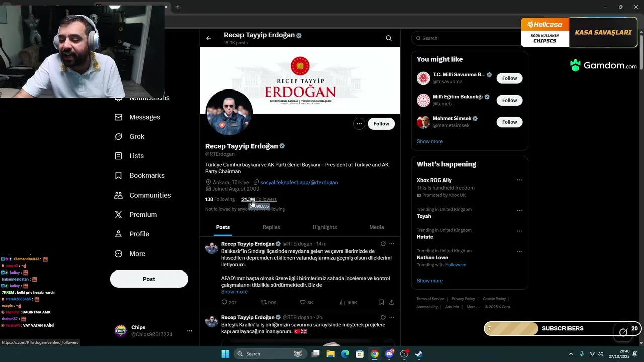
Task: Open the three-dot profile options menu
Action: point(359,124)
